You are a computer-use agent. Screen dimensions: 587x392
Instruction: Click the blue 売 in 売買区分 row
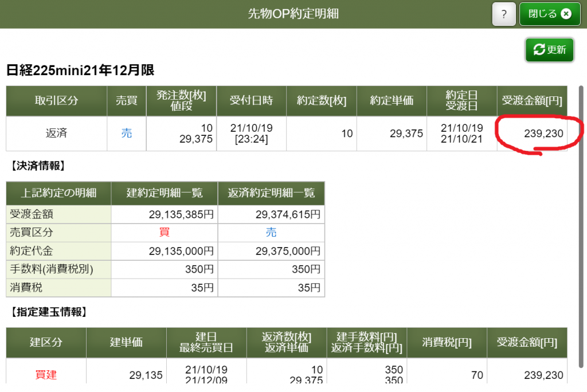click(271, 232)
